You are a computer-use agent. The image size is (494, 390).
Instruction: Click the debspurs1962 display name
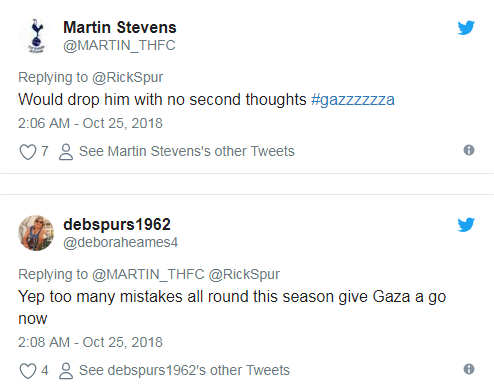(x=117, y=224)
